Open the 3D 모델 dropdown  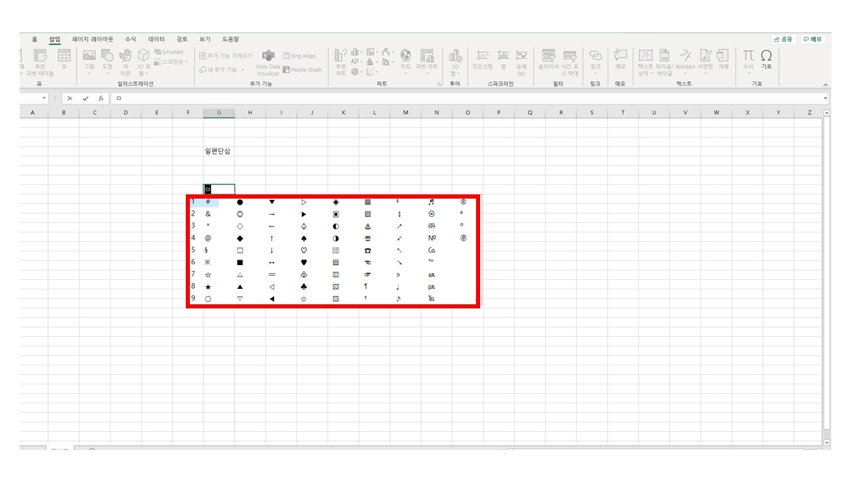144,62
